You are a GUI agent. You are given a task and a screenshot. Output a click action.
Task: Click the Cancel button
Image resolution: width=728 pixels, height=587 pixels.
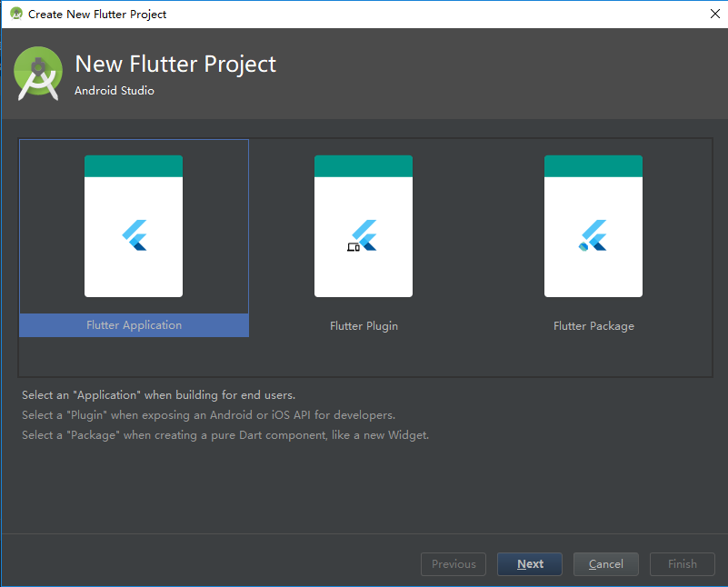[x=606, y=563]
